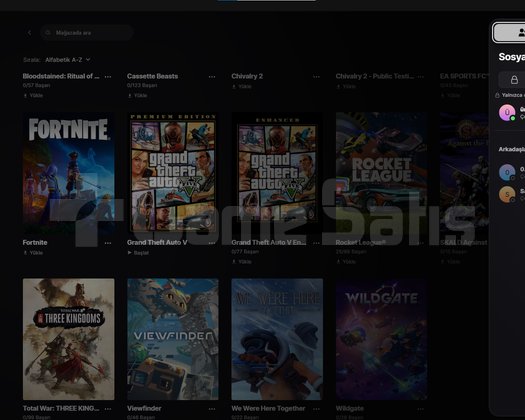Click 0/77 Başarı under GTA V Enhanced
Viewport: 525px width, 420px height.
pyautogui.click(x=245, y=252)
